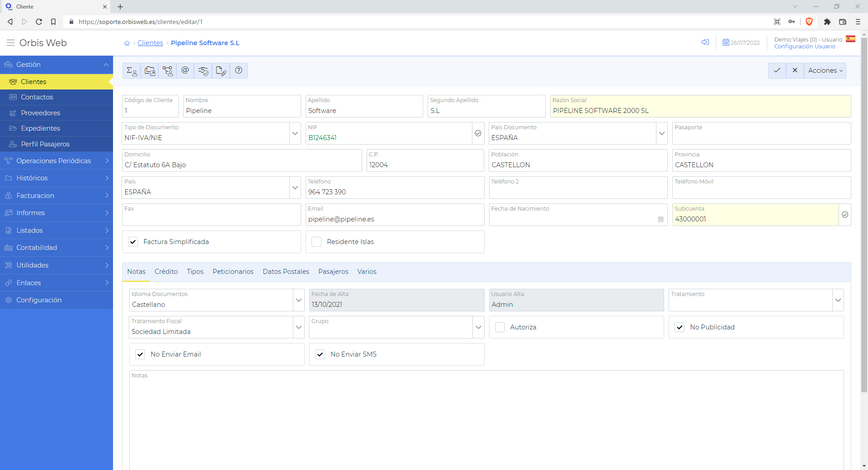Open the Brave Shields icon
Viewport: 868px width, 470px height.
(809, 22)
